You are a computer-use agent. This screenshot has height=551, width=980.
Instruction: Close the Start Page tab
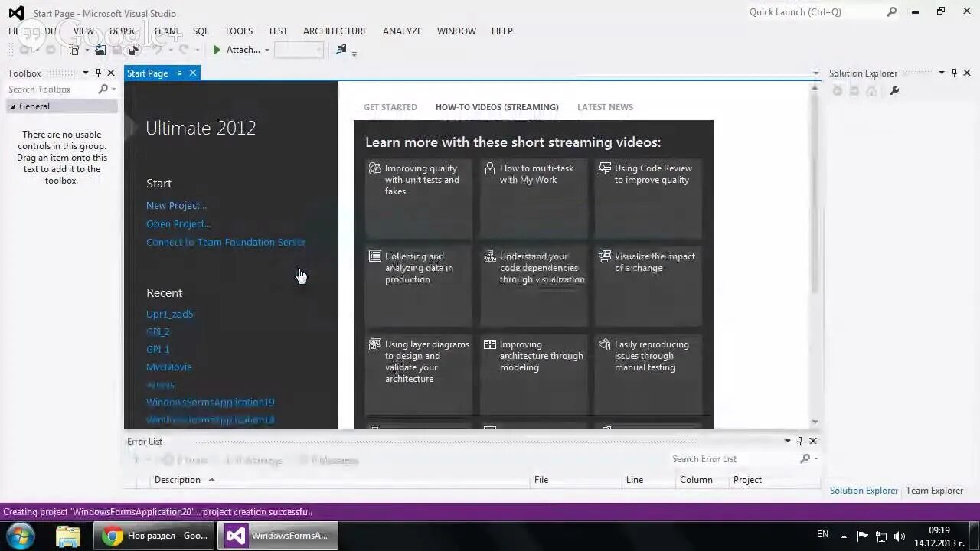[193, 73]
